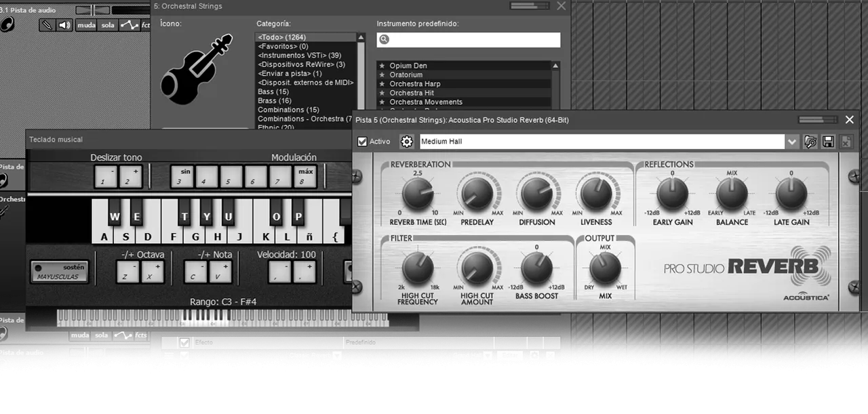Screen dimensions: 868x414
Task: Click modulation 'sin' key 3
Action: (182, 178)
